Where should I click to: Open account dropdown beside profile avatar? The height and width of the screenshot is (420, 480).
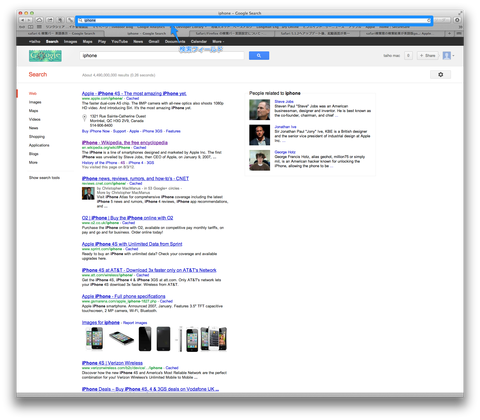pyautogui.click(x=453, y=56)
